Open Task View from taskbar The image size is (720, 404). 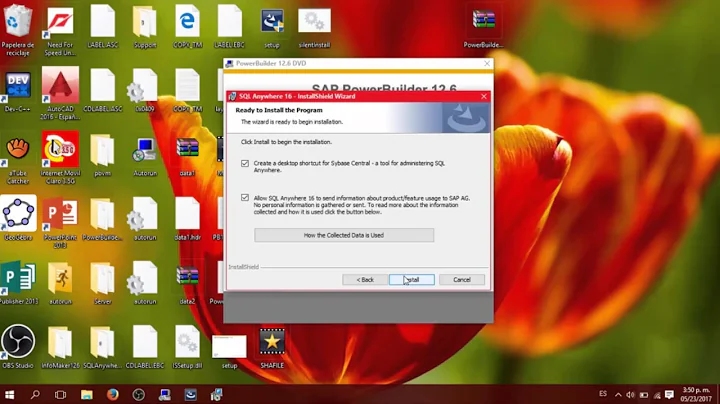[60, 394]
